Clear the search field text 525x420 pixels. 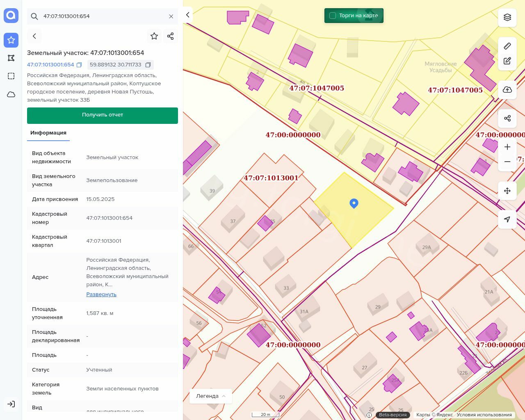click(x=171, y=16)
